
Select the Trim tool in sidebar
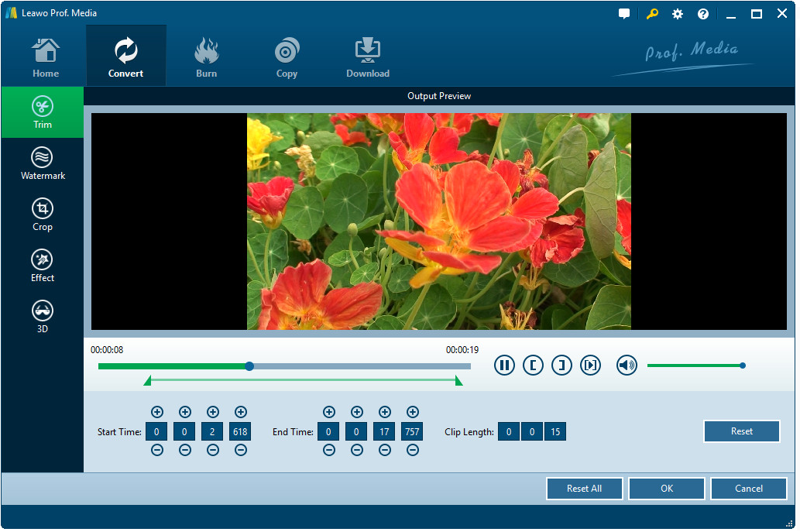[43, 113]
